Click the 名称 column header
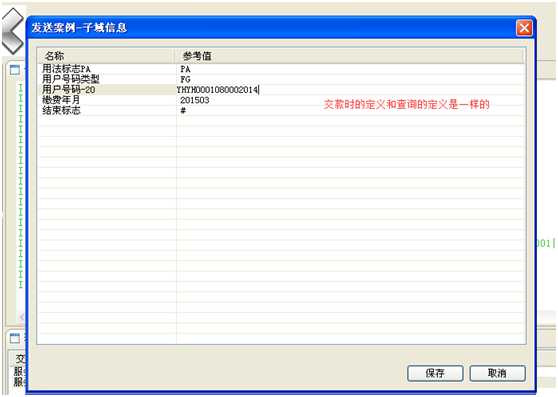The width and height of the screenshot is (558, 397). tap(106, 56)
